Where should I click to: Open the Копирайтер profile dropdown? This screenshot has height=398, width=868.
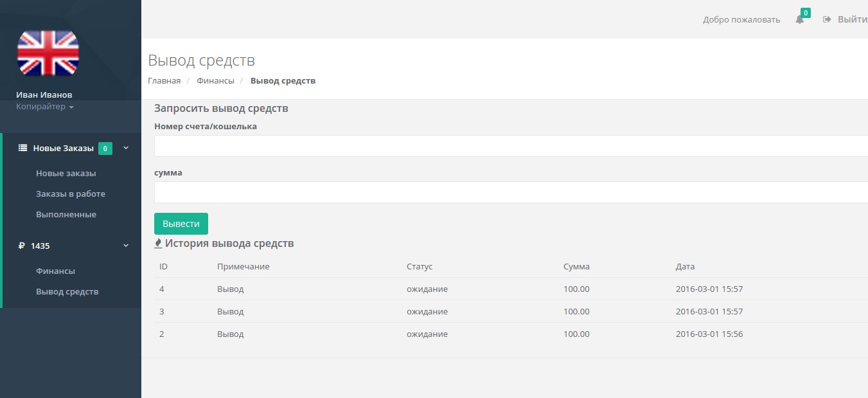tap(45, 107)
